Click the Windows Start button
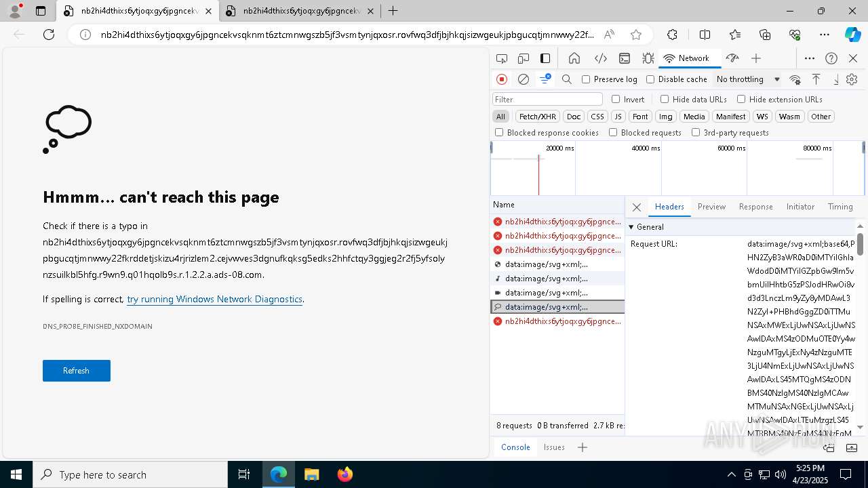Image resolution: width=868 pixels, height=488 pixels. point(16,474)
